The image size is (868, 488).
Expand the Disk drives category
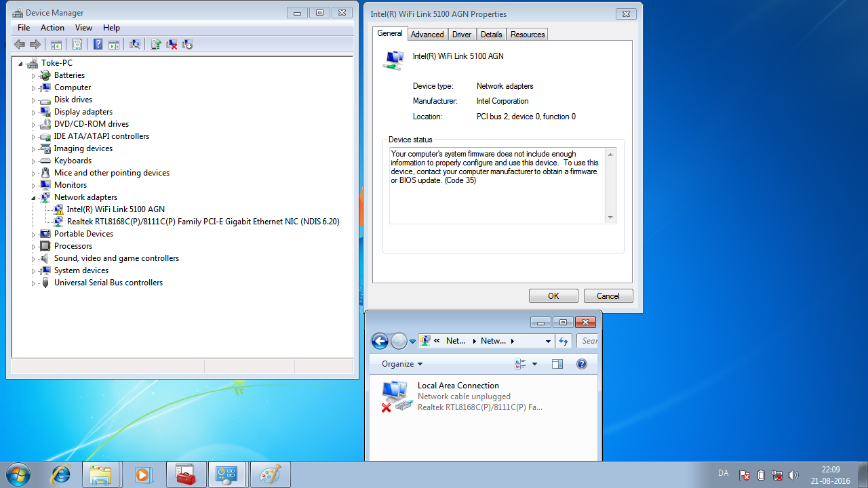pos(33,100)
